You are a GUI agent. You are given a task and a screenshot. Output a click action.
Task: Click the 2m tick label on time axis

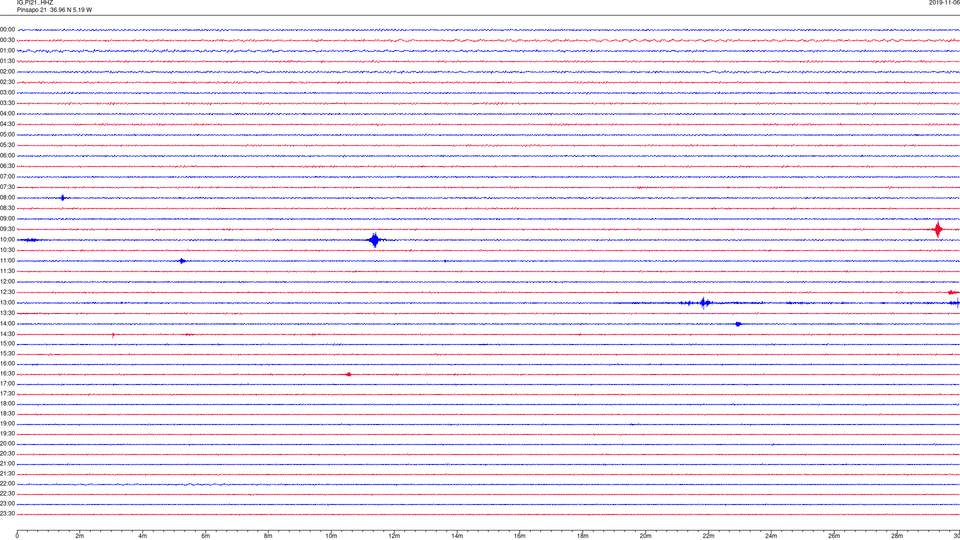point(80,536)
